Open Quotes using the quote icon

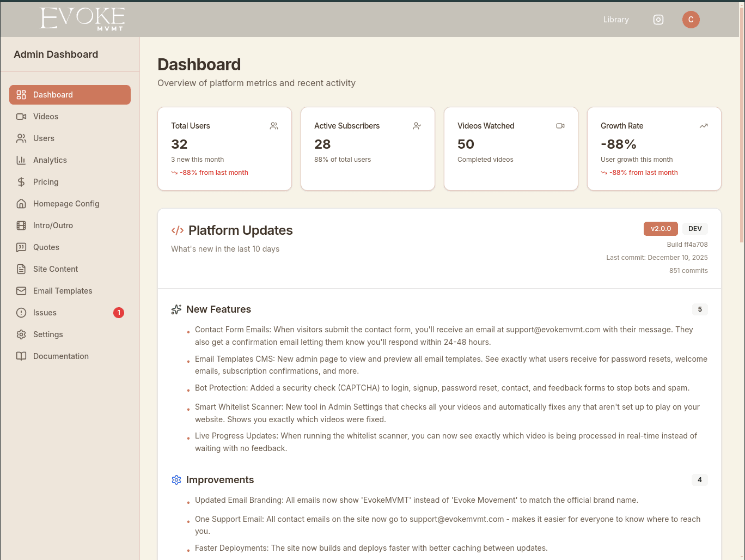pos(22,247)
